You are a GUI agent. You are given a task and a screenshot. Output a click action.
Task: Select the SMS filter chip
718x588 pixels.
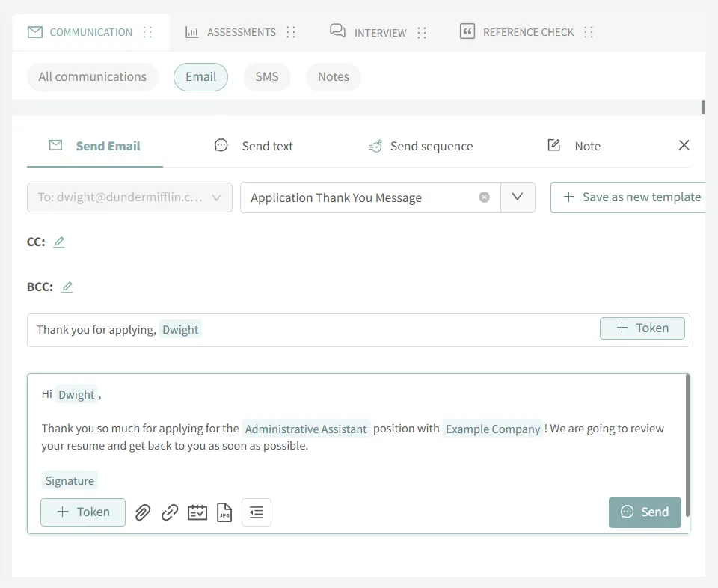[x=266, y=76]
